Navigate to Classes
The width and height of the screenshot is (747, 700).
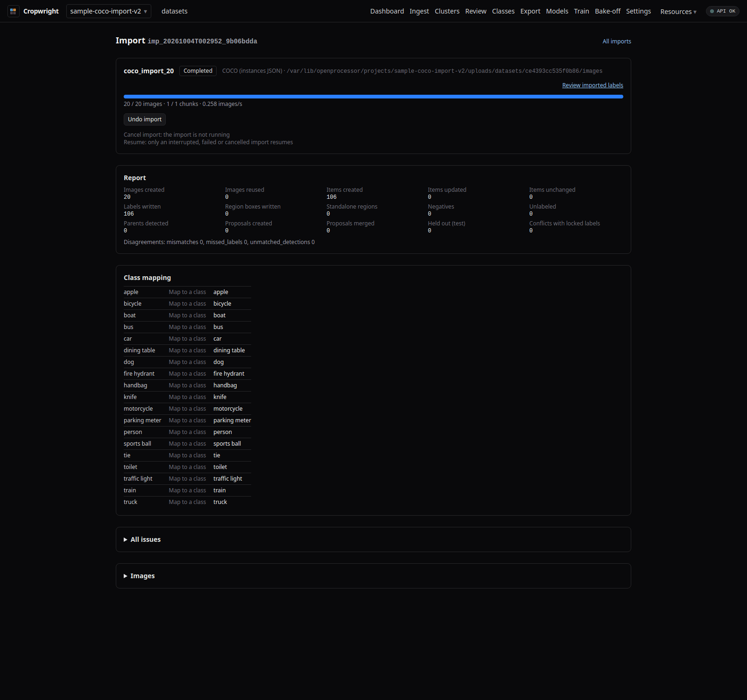coord(503,11)
